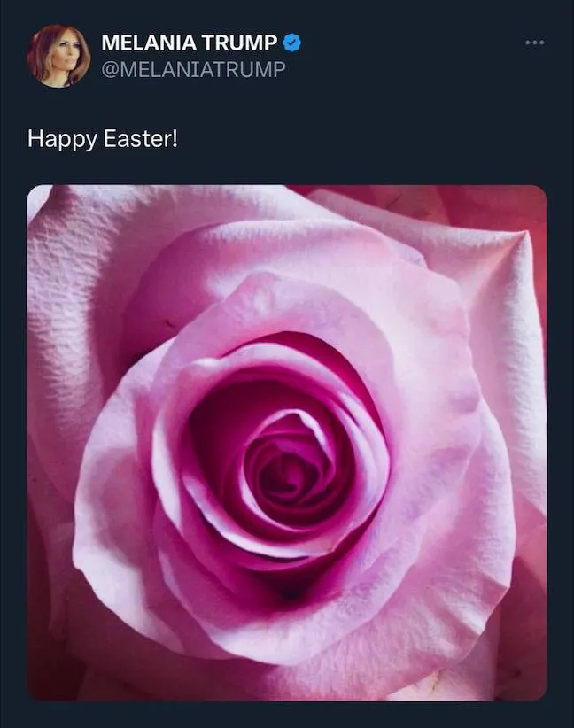The image size is (574, 728).
Task: Click the blue verified checkmark badge
Action: point(291,43)
